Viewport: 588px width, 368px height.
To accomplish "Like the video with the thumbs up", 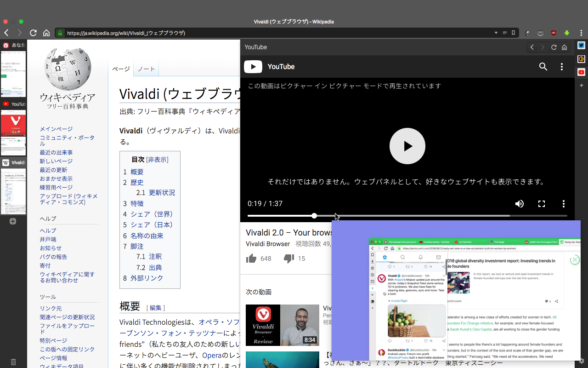I will (251, 259).
